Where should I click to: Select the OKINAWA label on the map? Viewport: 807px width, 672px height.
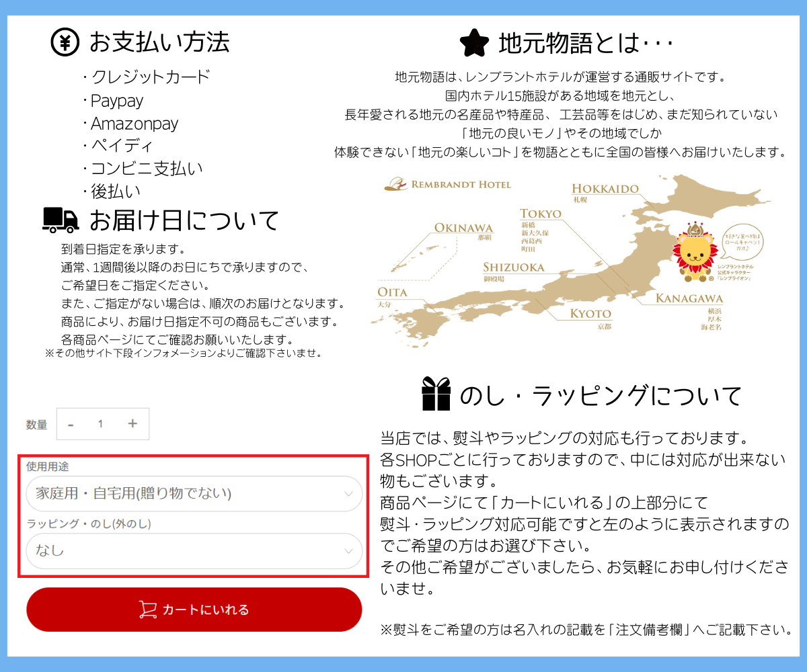click(463, 228)
